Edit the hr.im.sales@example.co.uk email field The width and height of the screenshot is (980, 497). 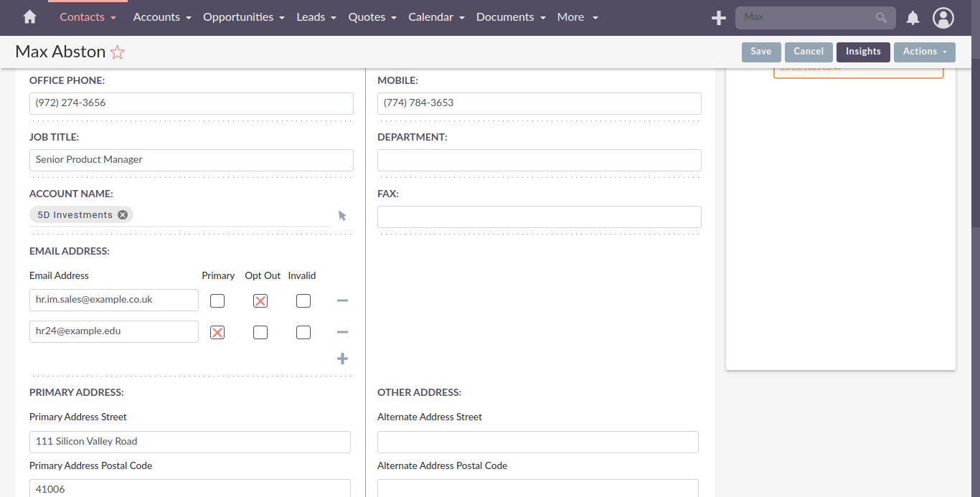point(114,300)
